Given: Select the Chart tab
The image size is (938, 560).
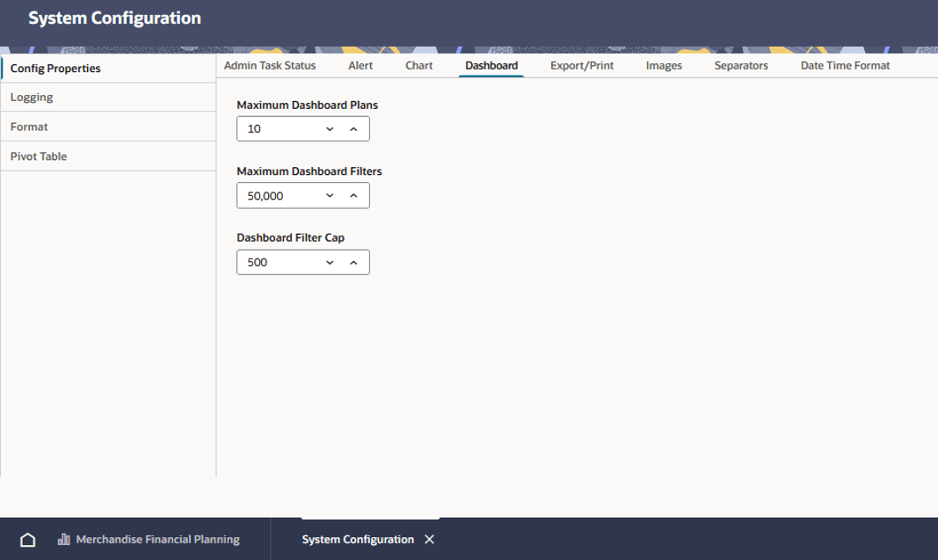Looking at the screenshot, I should coord(418,66).
